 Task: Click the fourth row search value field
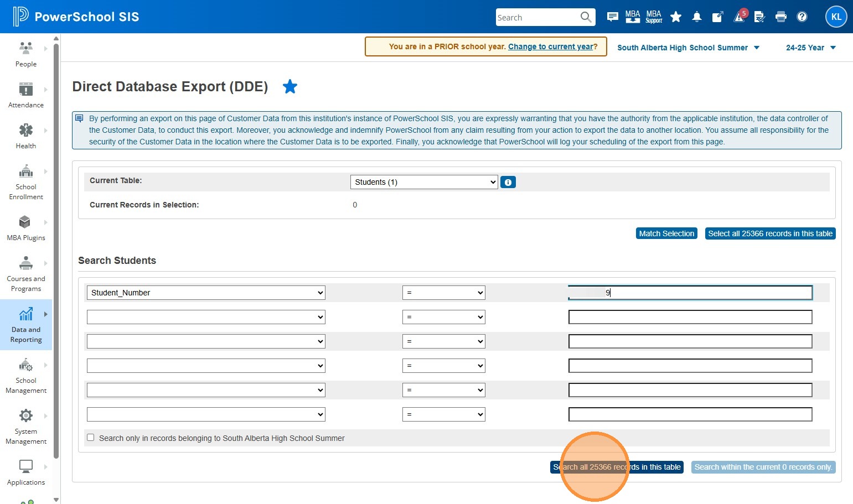(x=690, y=366)
